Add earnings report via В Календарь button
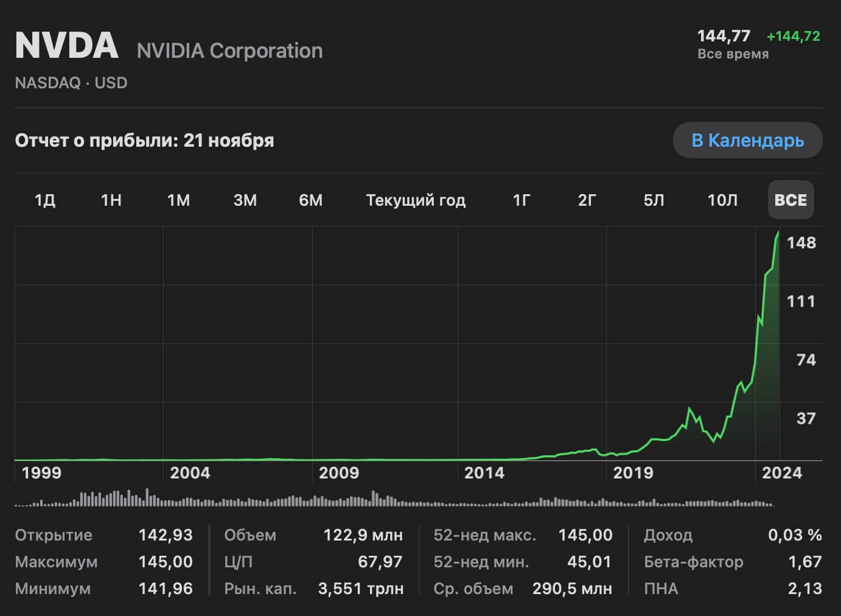The height and width of the screenshot is (616, 841). (x=747, y=141)
